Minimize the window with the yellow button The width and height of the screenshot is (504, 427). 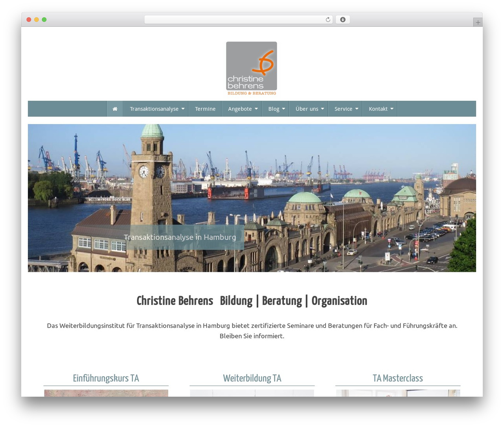[x=36, y=20]
